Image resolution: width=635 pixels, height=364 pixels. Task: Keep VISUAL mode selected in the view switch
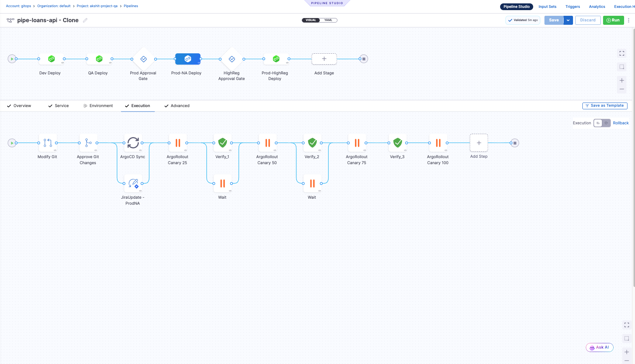tap(310, 20)
